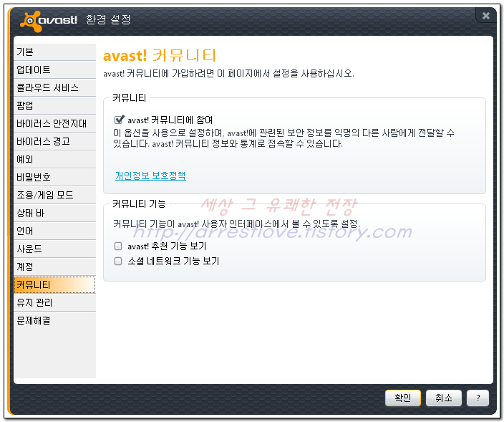
Task: Open the 상태 바 settings
Action: 54,213
